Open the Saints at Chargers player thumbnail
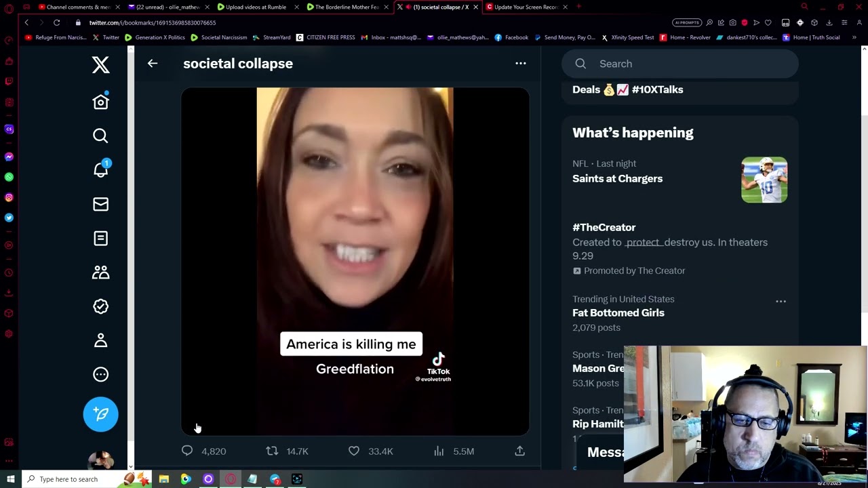The image size is (868, 488). (764, 180)
